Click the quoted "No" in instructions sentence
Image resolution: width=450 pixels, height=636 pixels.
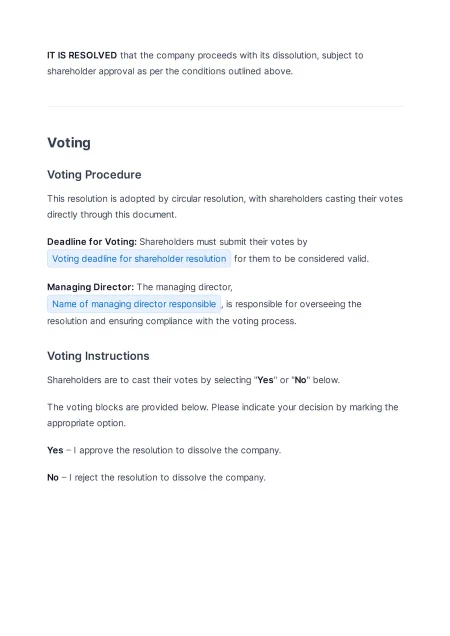(300, 380)
